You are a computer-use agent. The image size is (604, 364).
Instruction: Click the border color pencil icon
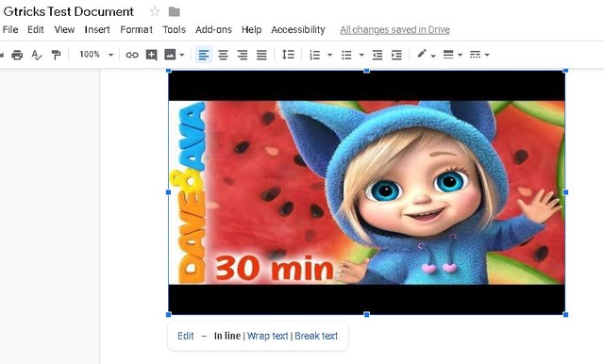[x=422, y=54]
